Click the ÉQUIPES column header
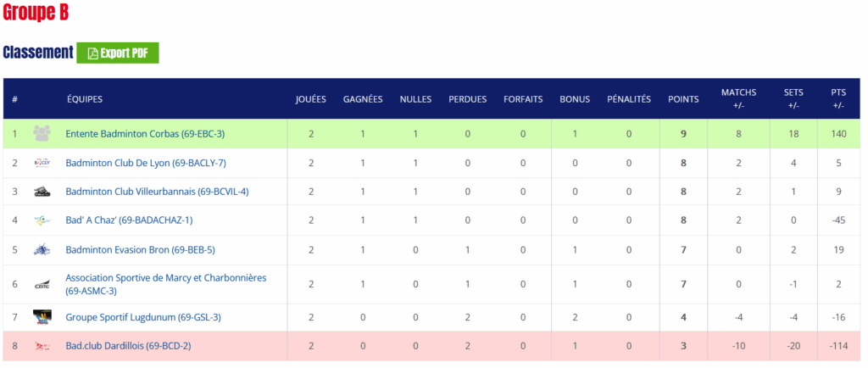The height and width of the screenshot is (368, 868). pyautogui.click(x=85, y=99)
